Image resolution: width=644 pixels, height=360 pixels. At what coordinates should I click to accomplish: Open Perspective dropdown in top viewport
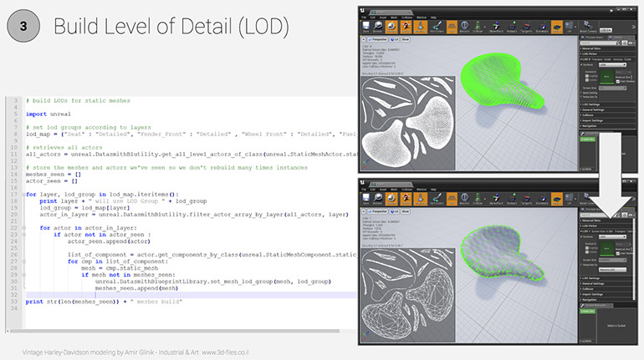[379, 40]
